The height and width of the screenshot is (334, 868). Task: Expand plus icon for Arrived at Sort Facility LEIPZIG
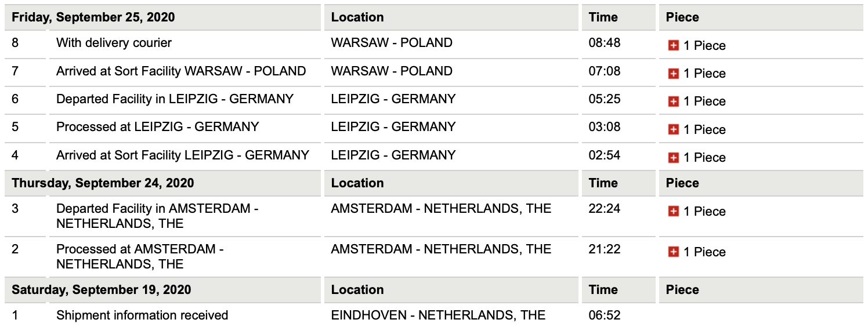(673, 157)
